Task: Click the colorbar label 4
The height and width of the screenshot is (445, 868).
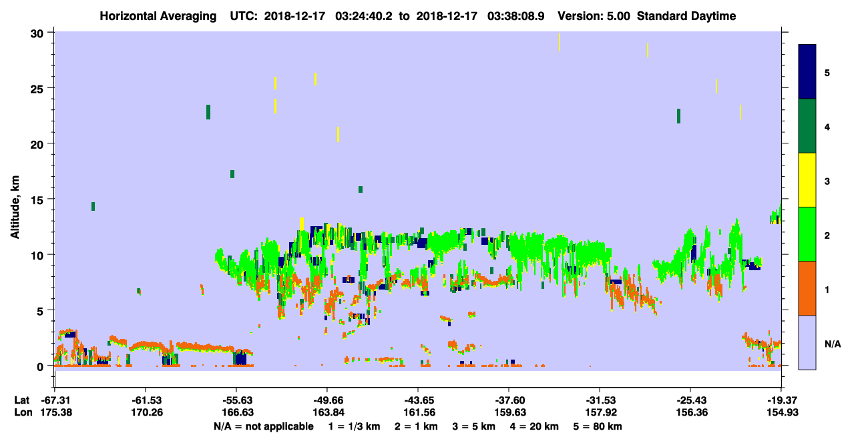Action: click(827, 126)
